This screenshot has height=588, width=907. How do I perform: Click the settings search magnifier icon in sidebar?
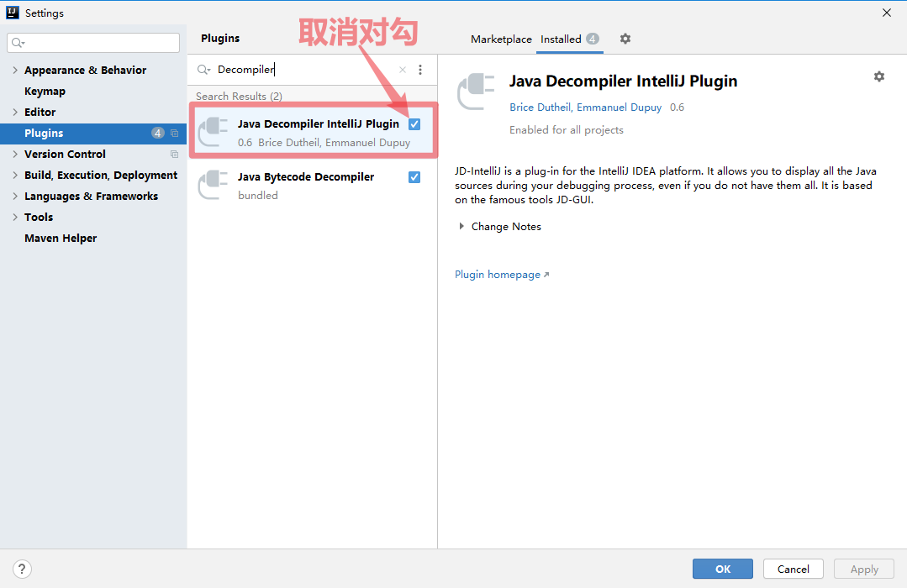click(x=18, y=43)
